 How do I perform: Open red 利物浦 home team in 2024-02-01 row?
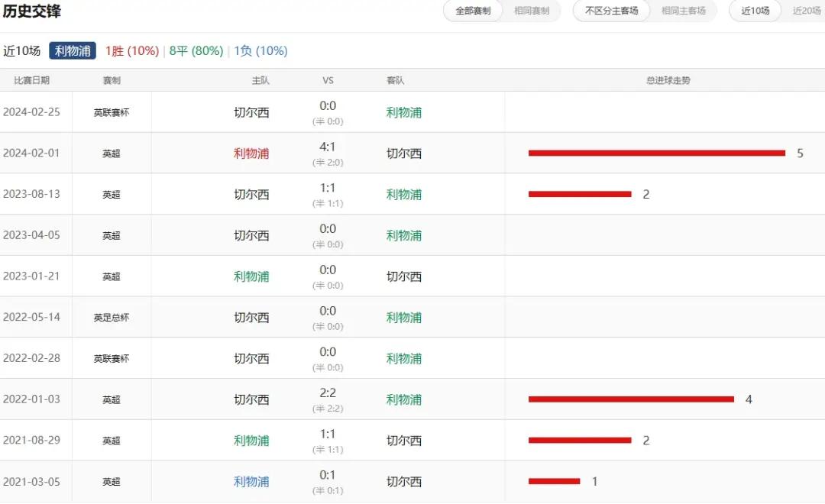[251, 153]
